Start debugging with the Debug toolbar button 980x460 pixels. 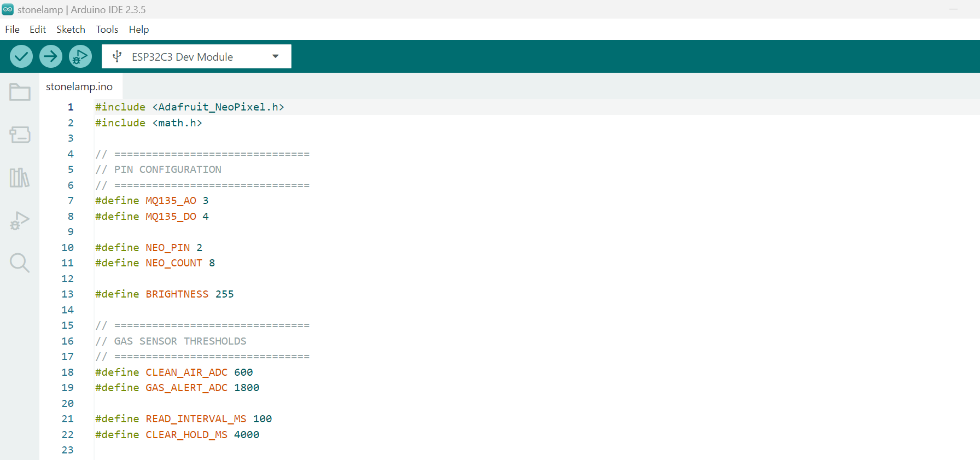pyautogui.click(x=80, y=56)
